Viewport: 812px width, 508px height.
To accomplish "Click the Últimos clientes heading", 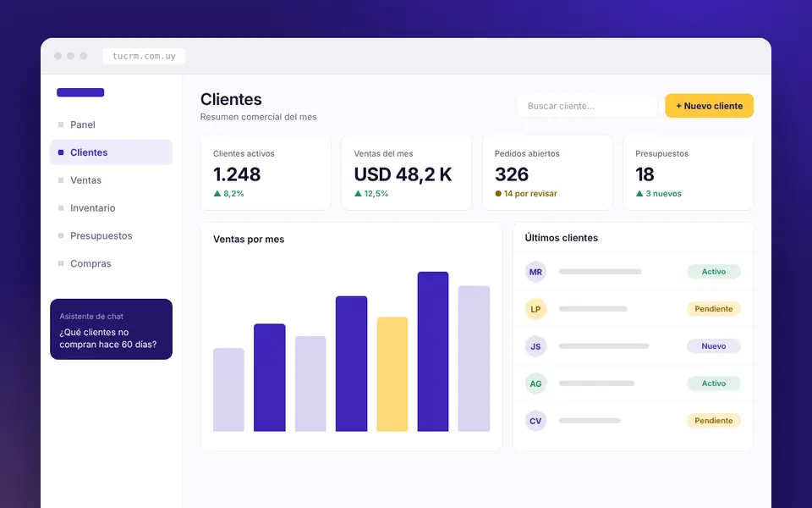I will tap(562, 238).
